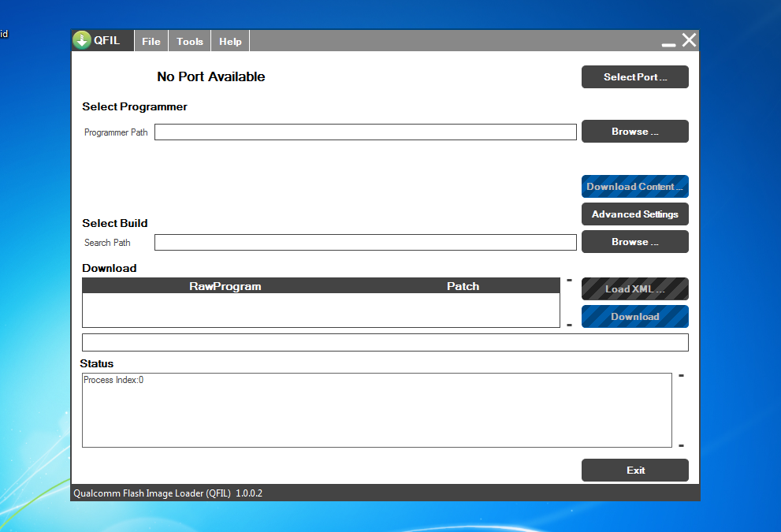Viewport: 781px width, 532px height.
Task: Focus the Programmer Path input field
Action: tap(366, 132)
